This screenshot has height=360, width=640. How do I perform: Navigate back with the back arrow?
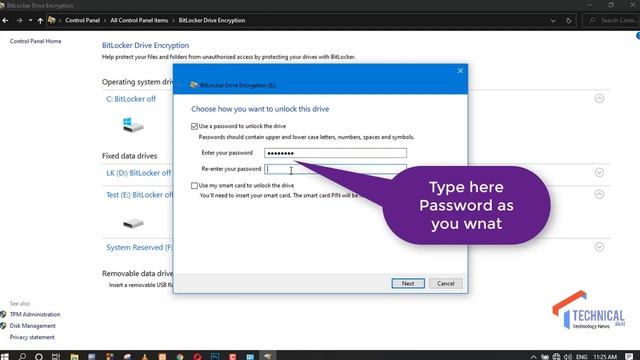[5, 20]
